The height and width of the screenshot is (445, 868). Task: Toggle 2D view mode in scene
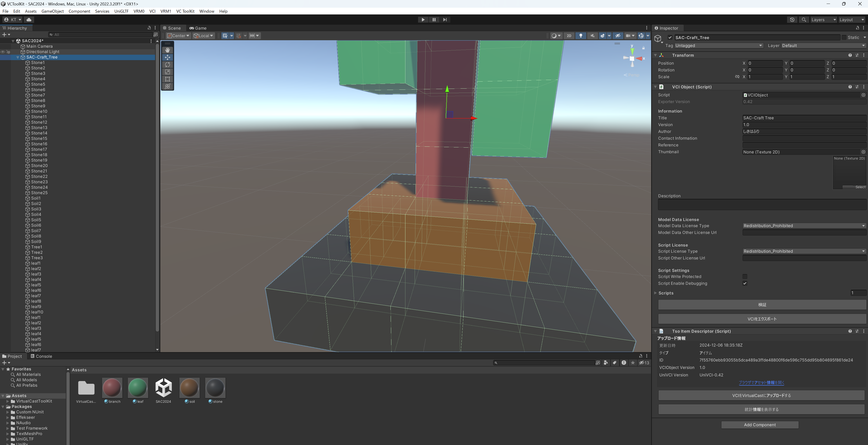click(569, 36)
